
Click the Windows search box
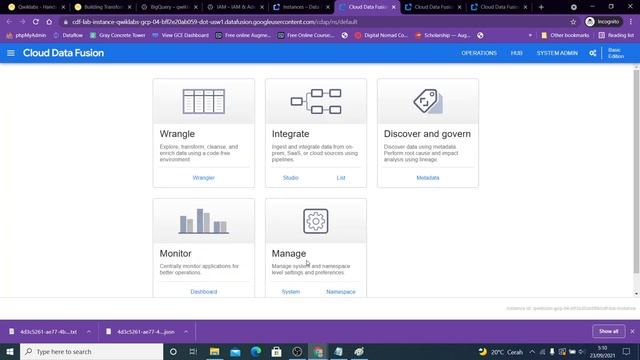pyautogui.click(x=92, y=351)
